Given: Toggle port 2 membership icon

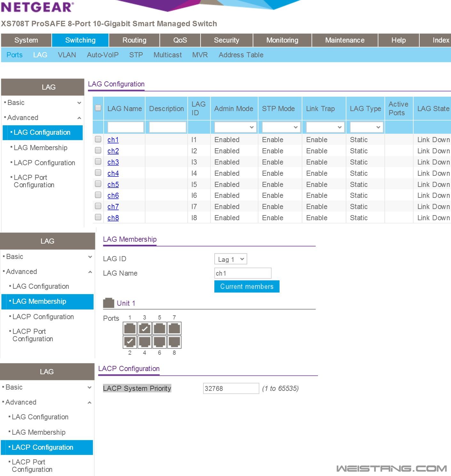Looking at the screenshot, I should pyautogui.click(x=130, y=342).
